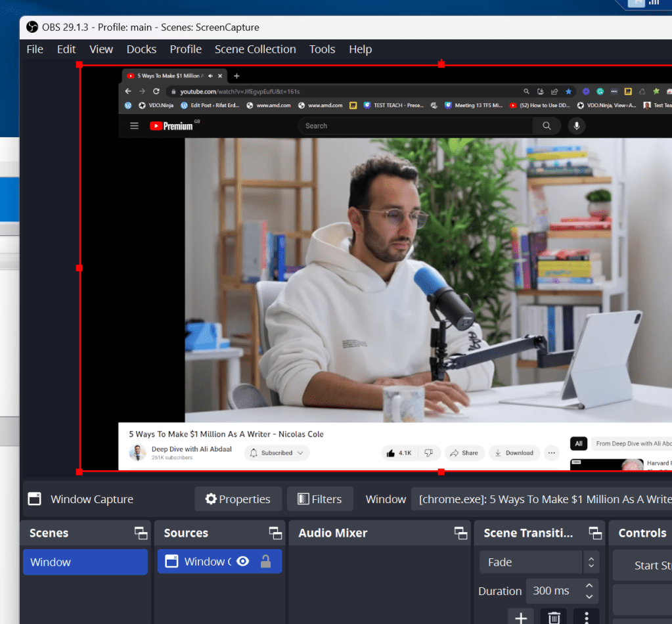Click the reload icon in the previewed browser

coord(156,91)
